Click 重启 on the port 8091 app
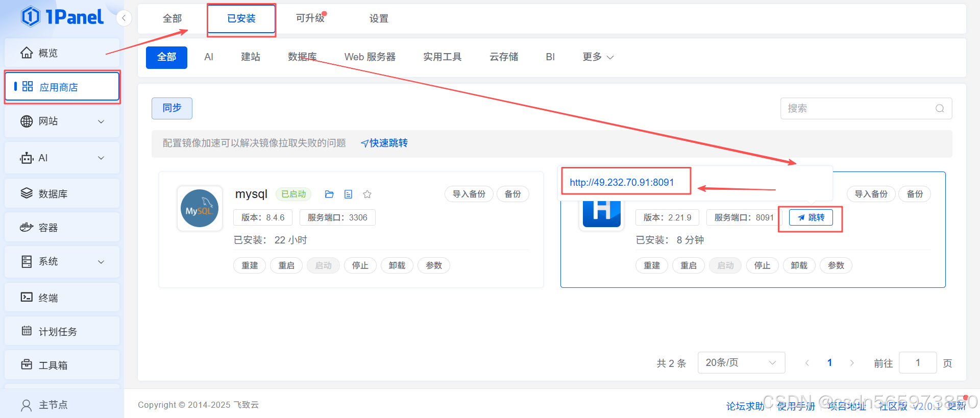Screen dimensions: 980x418 tap(689, 265)
